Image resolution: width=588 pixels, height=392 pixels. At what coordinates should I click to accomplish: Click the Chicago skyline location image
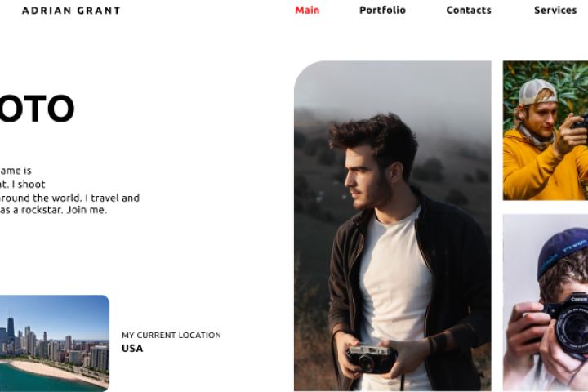tap(54, 343)
